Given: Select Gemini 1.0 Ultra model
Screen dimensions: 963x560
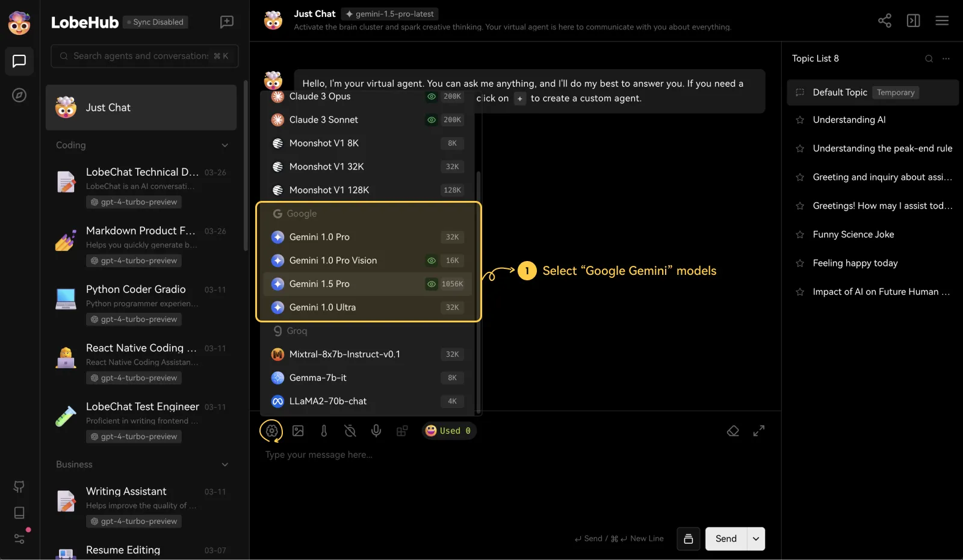Looking at the screenshot, I should [x=367, y=307].
